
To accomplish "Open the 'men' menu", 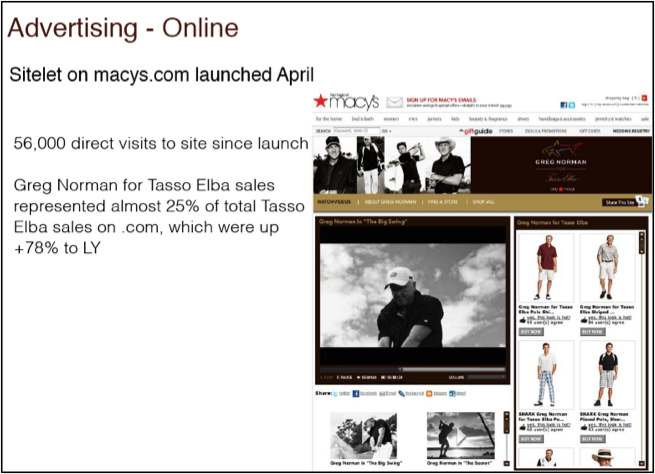I will [x=413, y=119].
